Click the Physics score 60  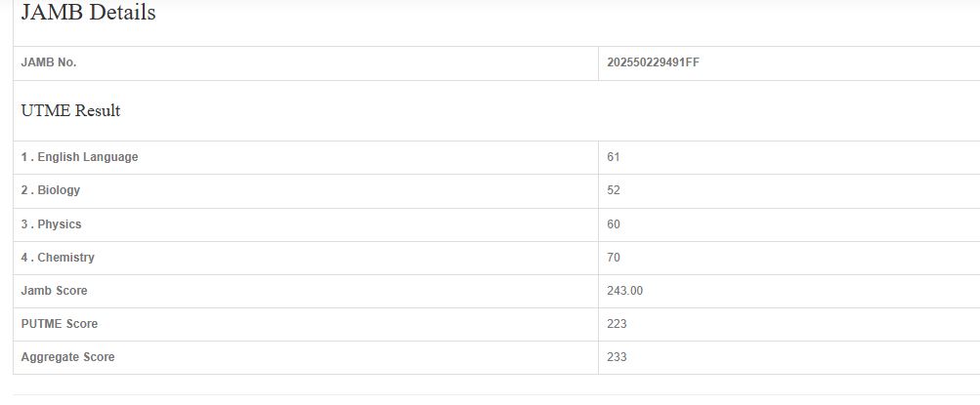(614, 224)
